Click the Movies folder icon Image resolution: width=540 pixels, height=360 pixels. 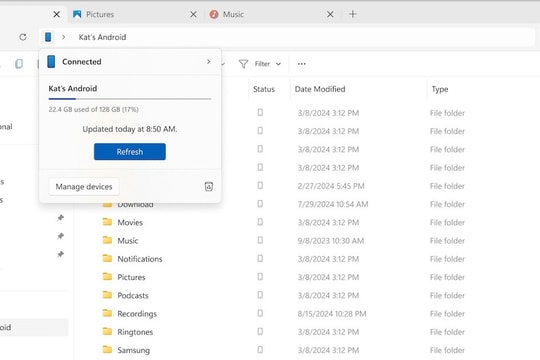107,222
